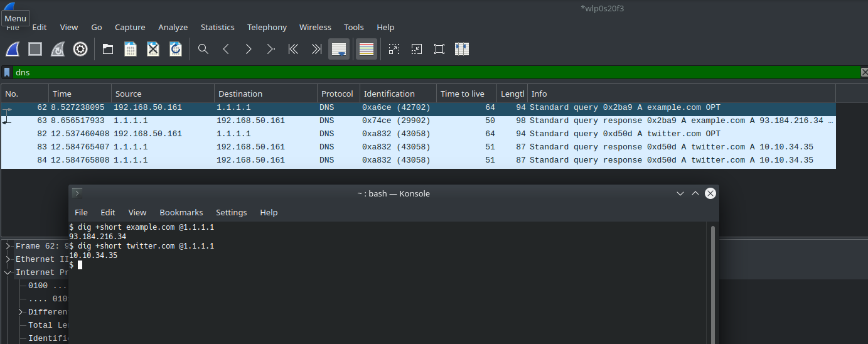The height and width of the screenshot is (344, 868).
Task: Click Konsole terminal icon in title bar
Action: click(x=77, y=193)
